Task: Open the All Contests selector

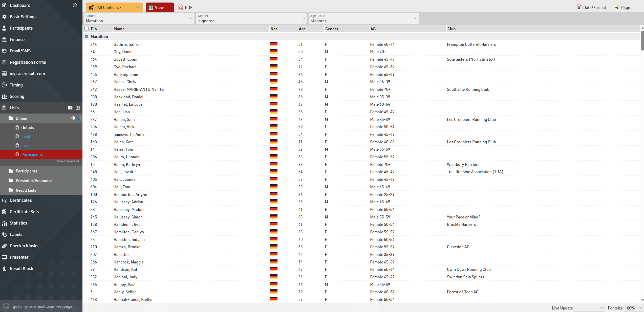Action: (115, 7)
